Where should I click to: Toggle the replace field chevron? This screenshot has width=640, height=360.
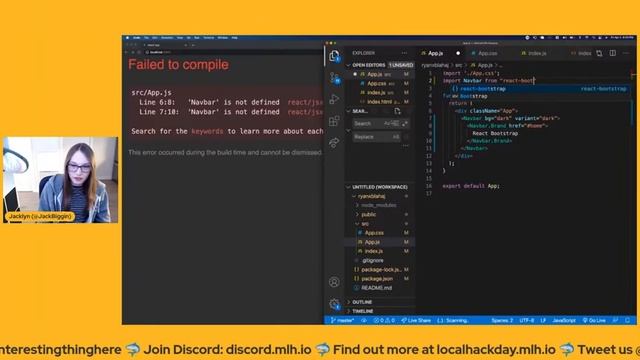pos(348,131)
